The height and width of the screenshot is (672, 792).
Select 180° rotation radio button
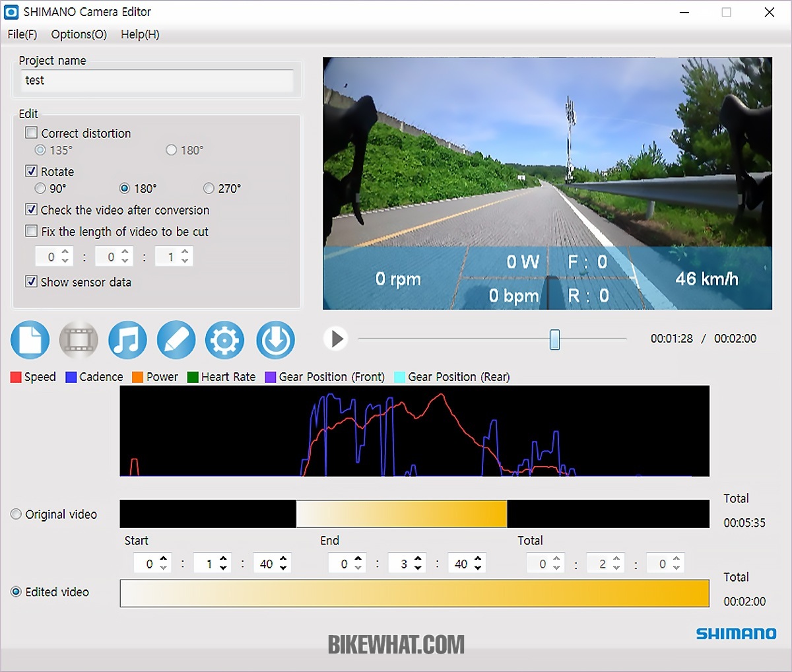125,188
